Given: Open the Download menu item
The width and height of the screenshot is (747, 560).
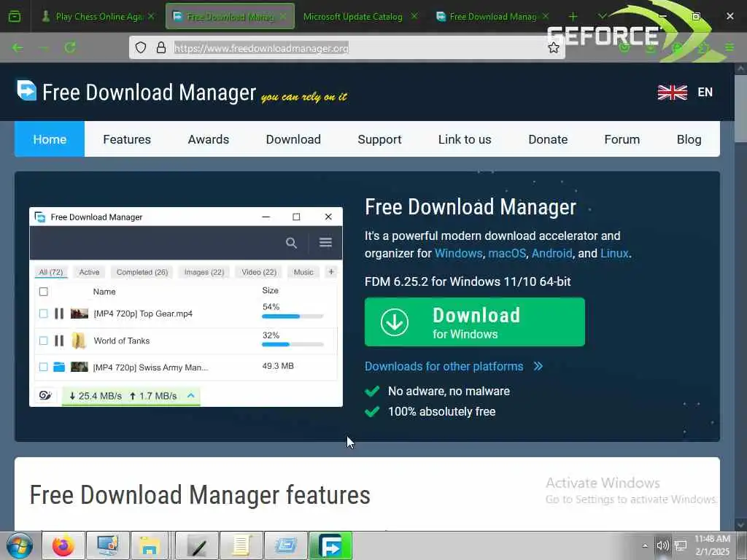Looking at the screenshot, I should click(x=293, y=139).
